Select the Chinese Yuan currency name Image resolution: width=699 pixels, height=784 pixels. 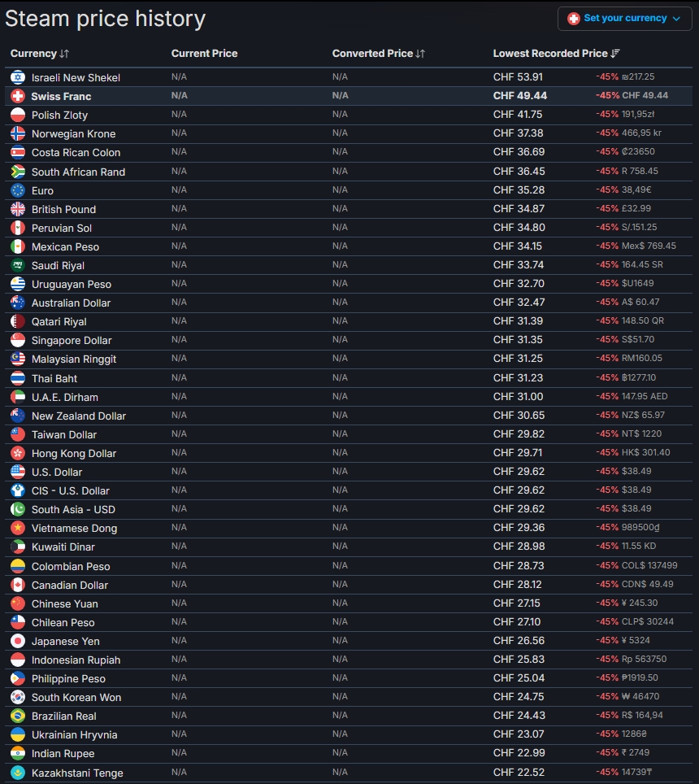coord(64,604)
